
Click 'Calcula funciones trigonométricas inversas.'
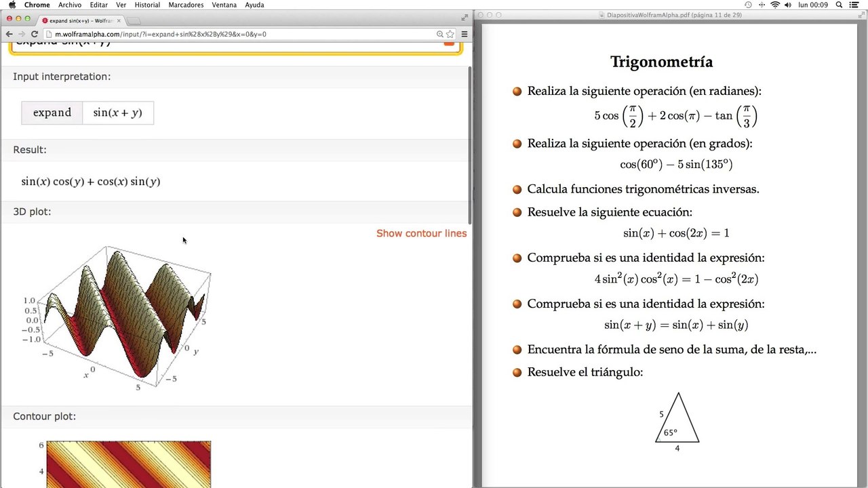[x=643, y=189]
